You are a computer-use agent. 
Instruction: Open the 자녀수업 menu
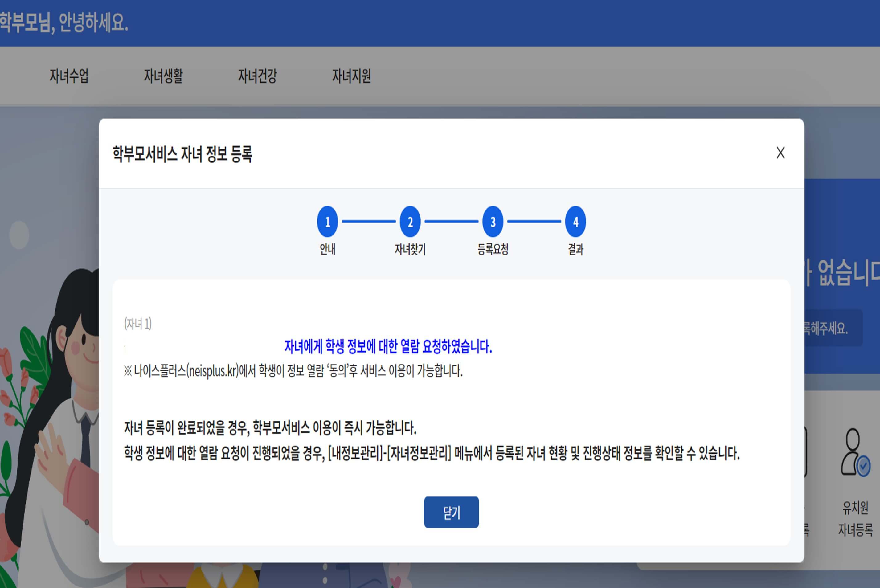click(x=69, y=76)
